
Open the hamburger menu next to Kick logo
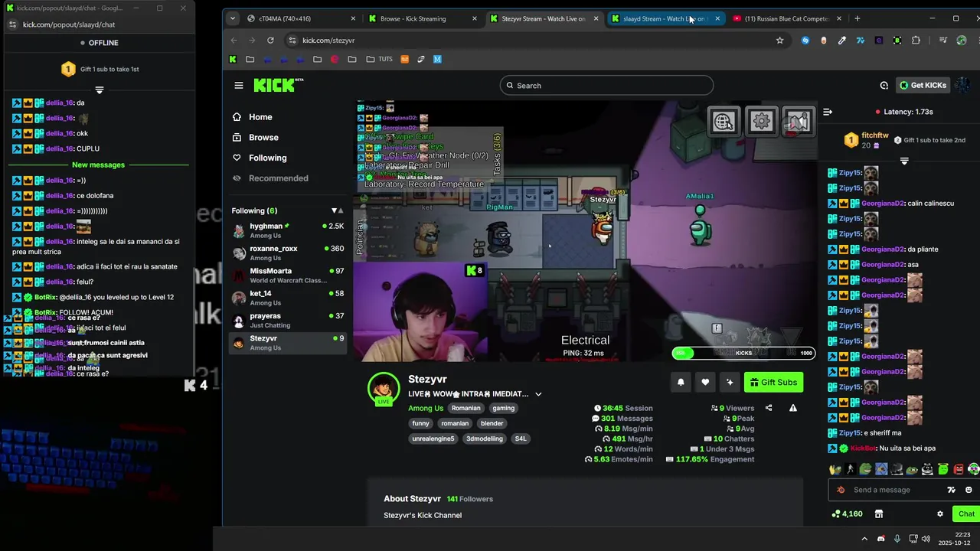[239, 86]
